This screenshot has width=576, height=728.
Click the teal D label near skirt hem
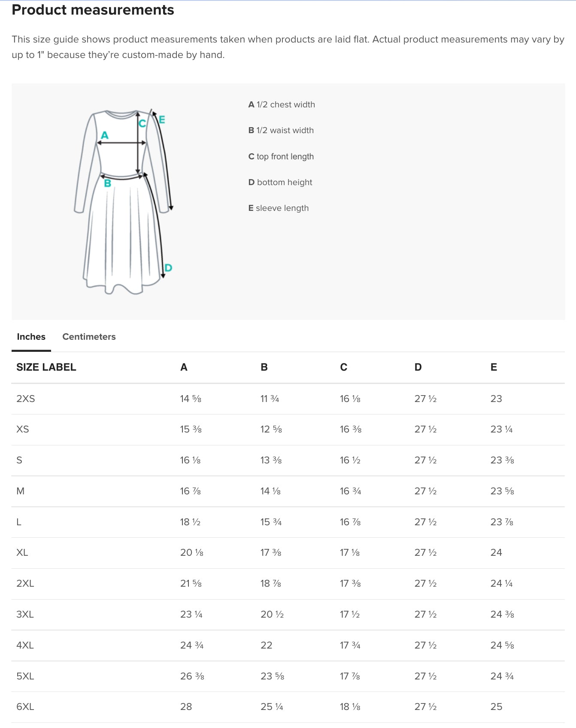click(x=168, y=268)
